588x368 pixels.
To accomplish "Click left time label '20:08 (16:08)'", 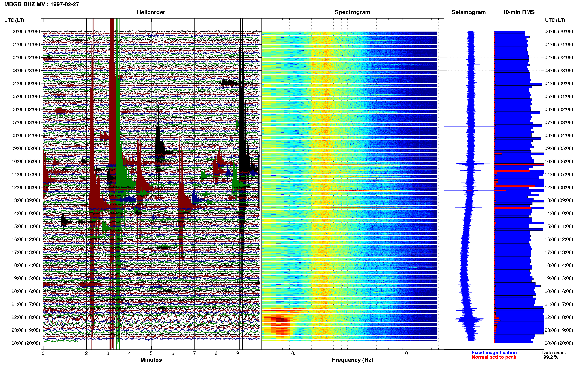I will pyautogui.click(x=26, y=291).
